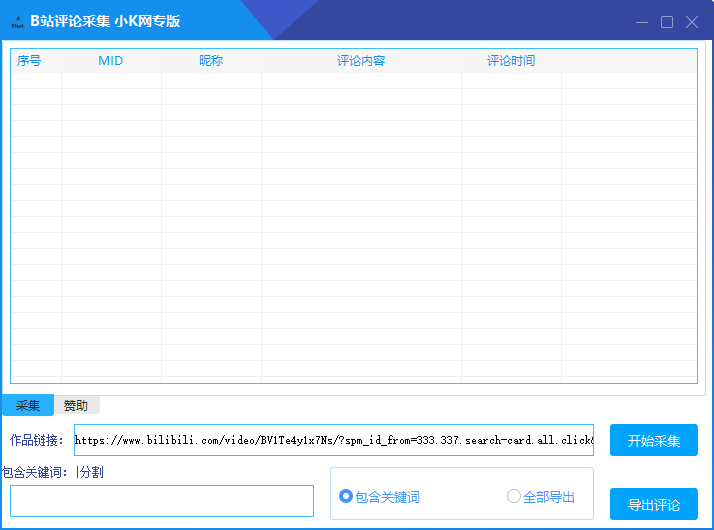Click the 评论内容 column header

click(361, 61)
